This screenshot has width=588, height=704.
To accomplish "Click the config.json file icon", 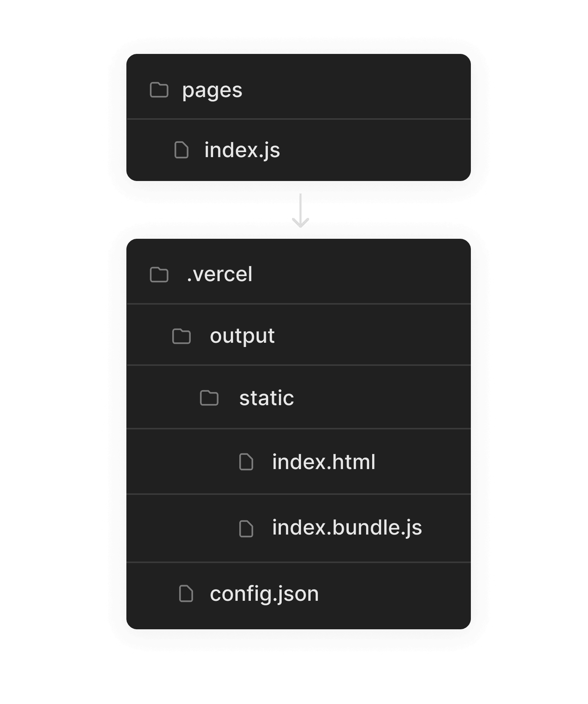I will pos(186,593).
